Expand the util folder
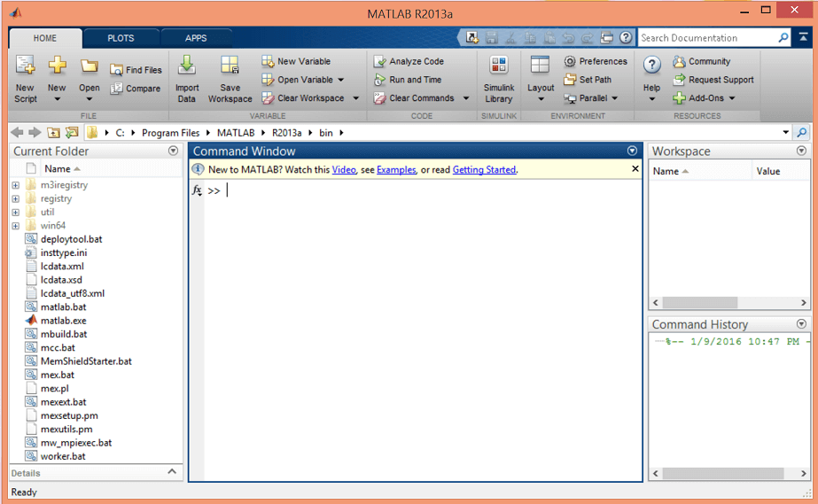The height and width of the screenshot is (504, 818). [16, 212]
